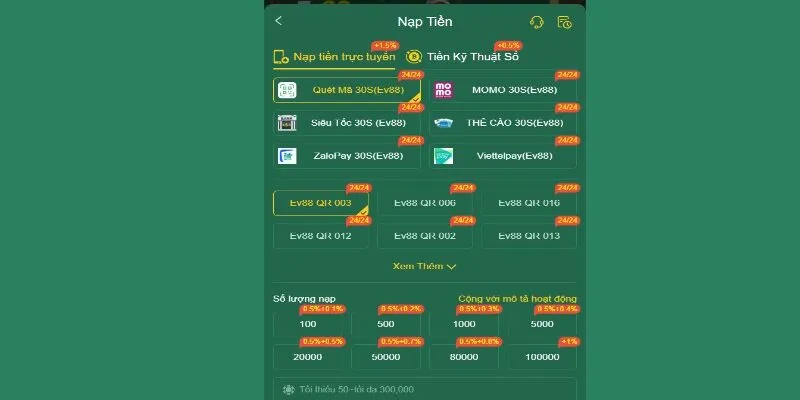Screen dimensions: 800x400
Task: Select Ev88 QR 012 channel
Action: tap(320, 236)
